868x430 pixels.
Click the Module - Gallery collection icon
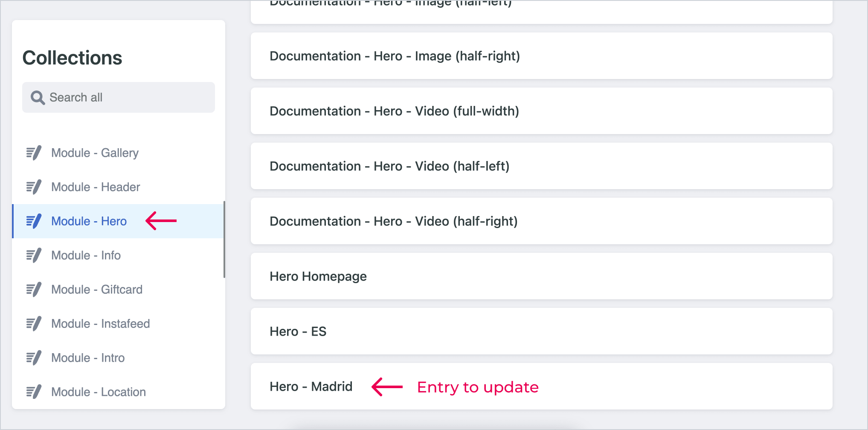click(34, 153)
